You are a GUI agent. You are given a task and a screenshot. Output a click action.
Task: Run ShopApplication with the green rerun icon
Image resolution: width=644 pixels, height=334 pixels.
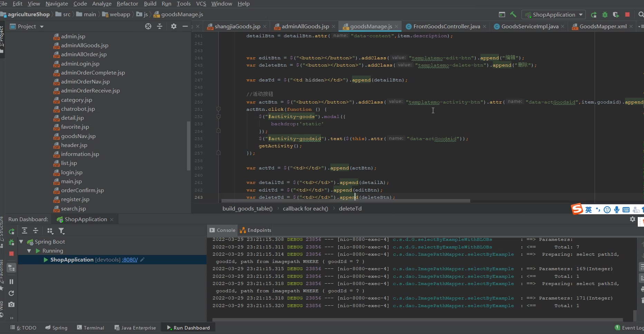[594, 14]
